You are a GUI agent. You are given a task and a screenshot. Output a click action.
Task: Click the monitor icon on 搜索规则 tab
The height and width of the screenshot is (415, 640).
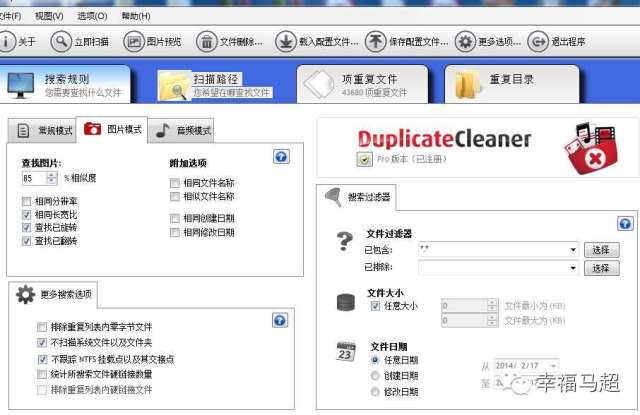pyautogui.click(x=20, y=85)
